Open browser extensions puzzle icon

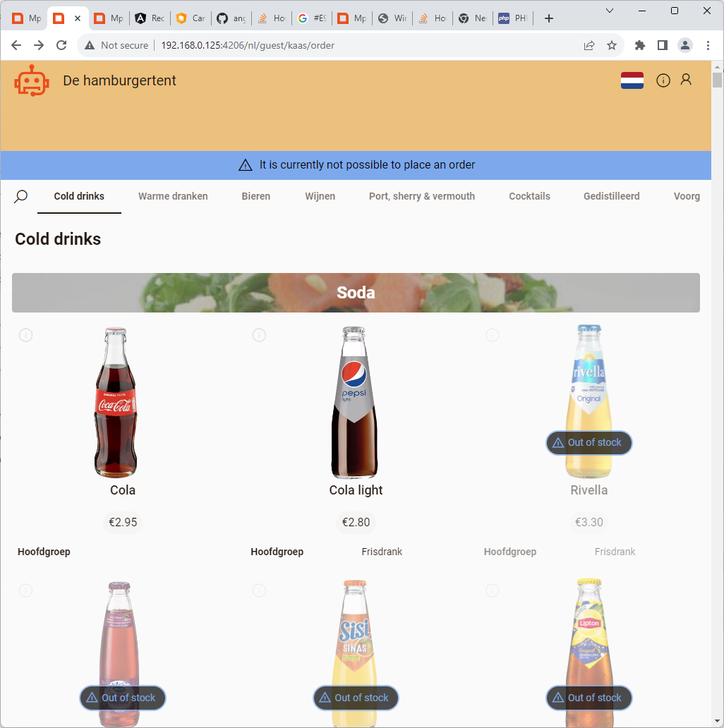pos(640,45)
